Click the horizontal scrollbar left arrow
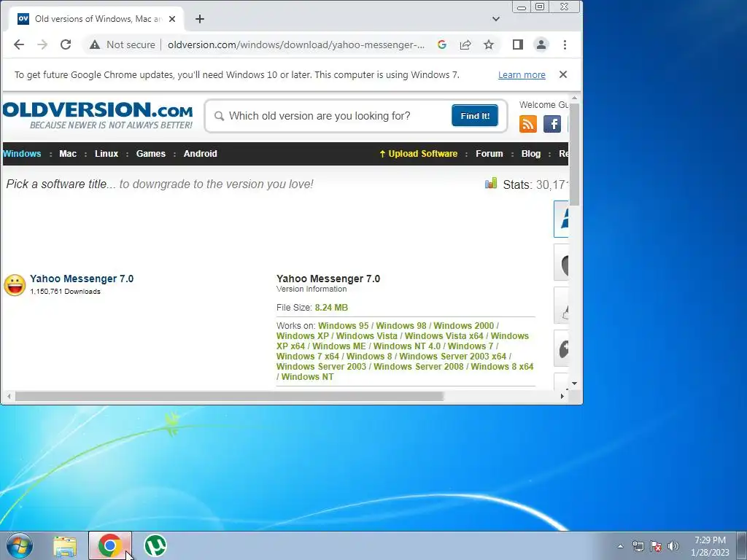Viewport: 747px width, 560px height. click(x=9, y=396)
